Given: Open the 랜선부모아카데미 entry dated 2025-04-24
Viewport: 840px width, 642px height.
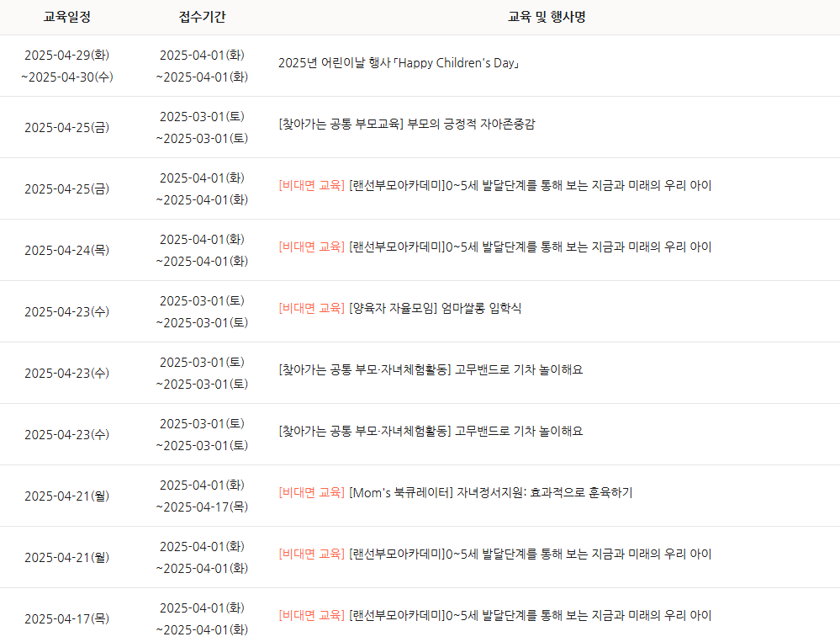Looking at the screenshot, I should pyautogui.click(x=495, y=247).
